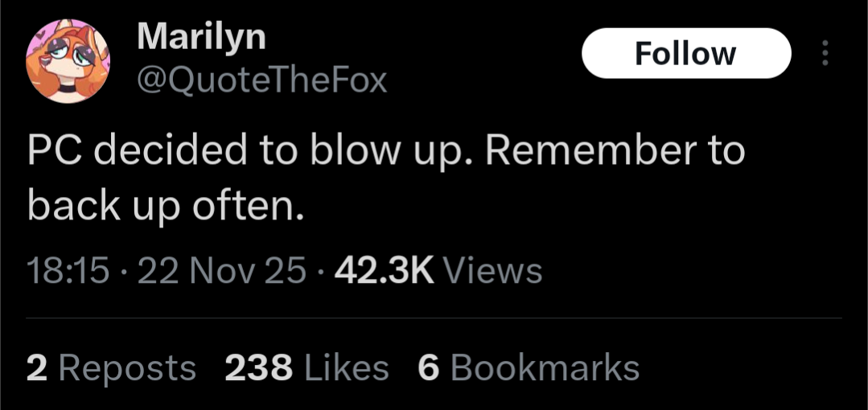
Task: Click the word "PC" starting the post
Action: pos(51,153)
